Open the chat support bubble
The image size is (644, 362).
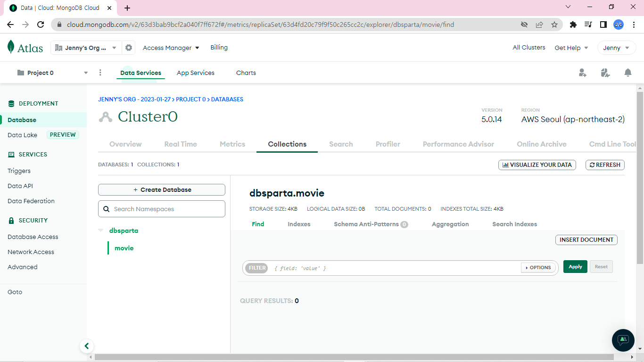pyautogui.click(x=623, y=340)
